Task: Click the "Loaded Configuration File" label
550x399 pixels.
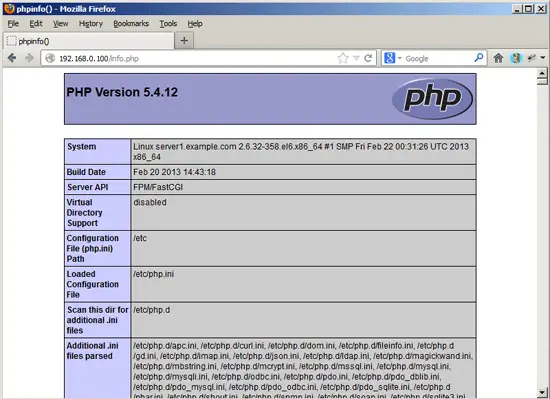Action: click(93, 284)
